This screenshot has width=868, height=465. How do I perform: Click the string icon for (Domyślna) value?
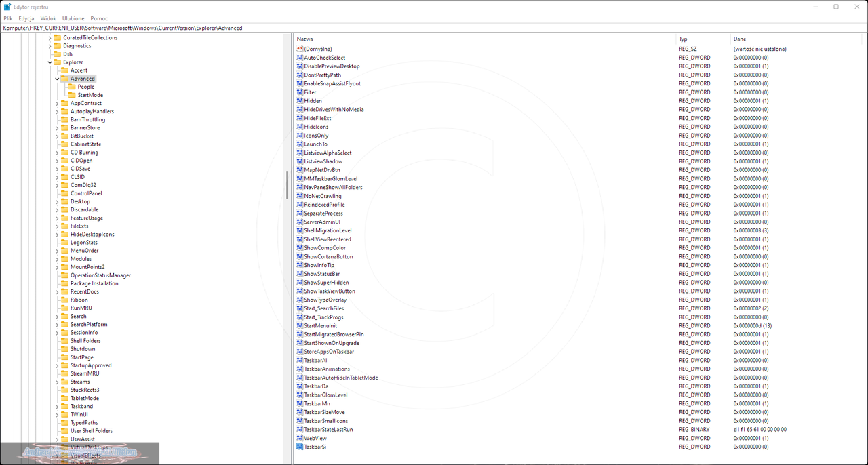coord(299,49)
